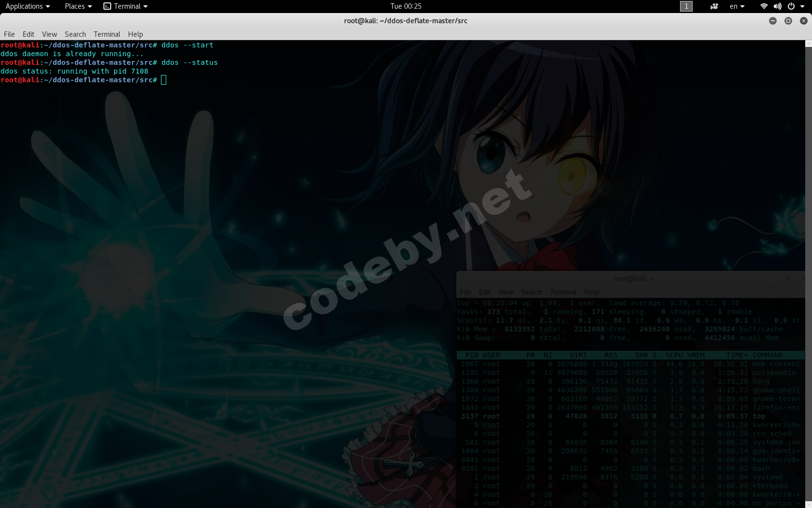Click the 'firefox-esr' process row in top
Image resolution: width=812 pixels, height=508 pixels.
click(x=630, y=408)
